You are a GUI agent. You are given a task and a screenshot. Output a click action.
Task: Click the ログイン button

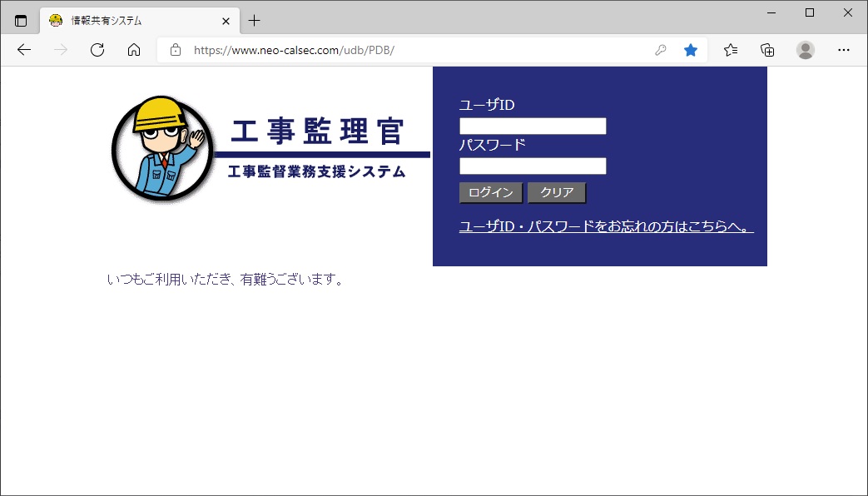(x=491, y=192)
